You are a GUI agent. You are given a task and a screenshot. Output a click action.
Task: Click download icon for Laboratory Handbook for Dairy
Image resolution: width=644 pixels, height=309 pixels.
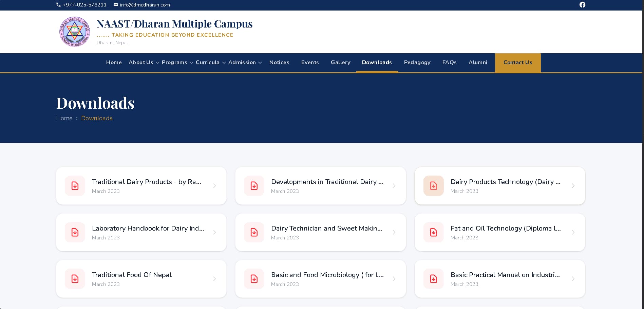(75, 232)
